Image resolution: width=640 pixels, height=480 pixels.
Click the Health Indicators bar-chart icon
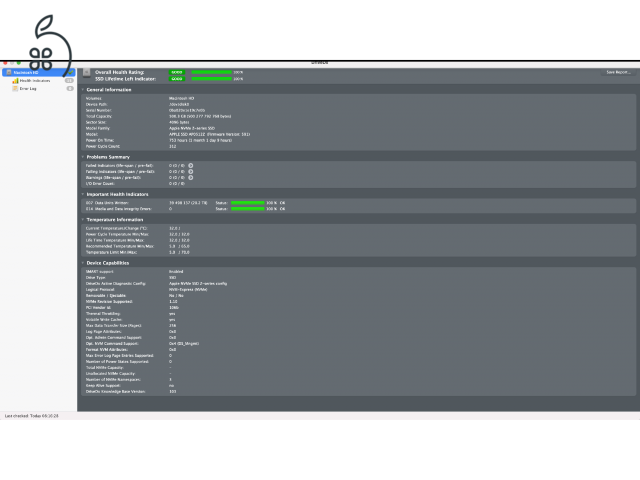[x=15, y=81]
